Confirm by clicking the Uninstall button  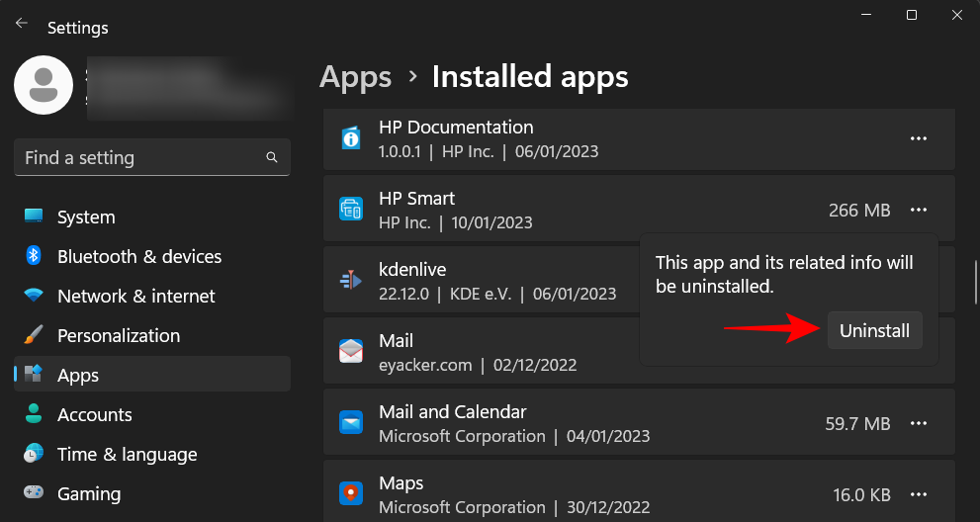coord(874,331)
